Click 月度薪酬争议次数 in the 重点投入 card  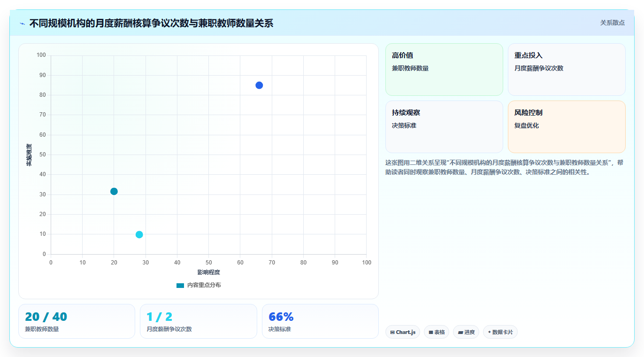click(539, 68)
